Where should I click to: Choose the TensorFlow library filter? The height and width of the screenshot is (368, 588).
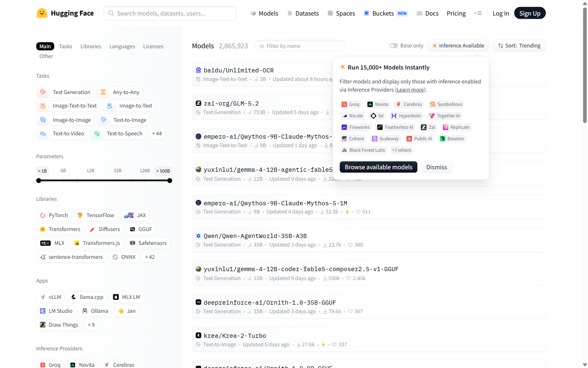tap(96, 215)
